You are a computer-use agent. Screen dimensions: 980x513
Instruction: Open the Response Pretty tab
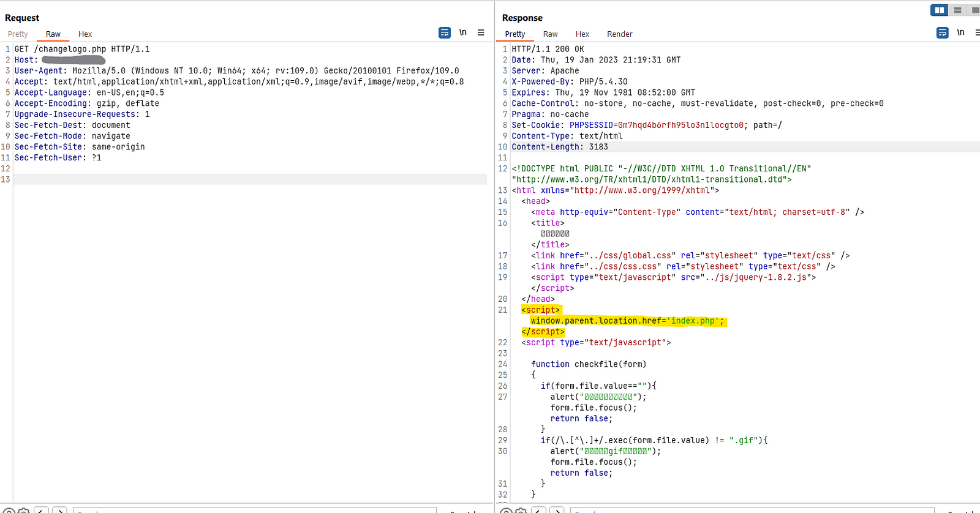[515, 34]
